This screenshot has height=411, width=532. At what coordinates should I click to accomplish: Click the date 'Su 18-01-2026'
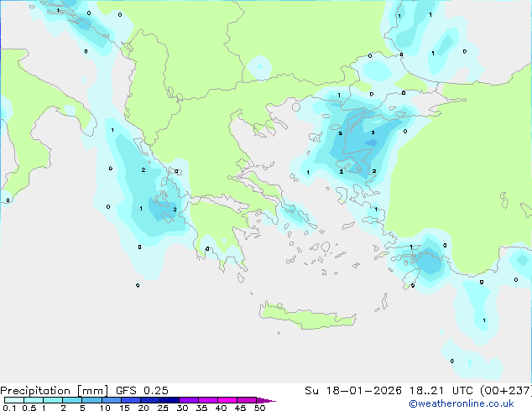pos(353,391)
